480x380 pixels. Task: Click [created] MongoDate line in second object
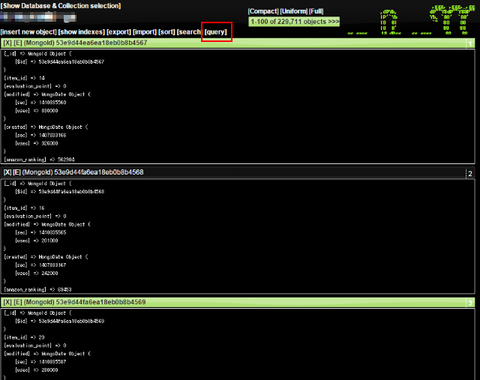coord(46,257)
